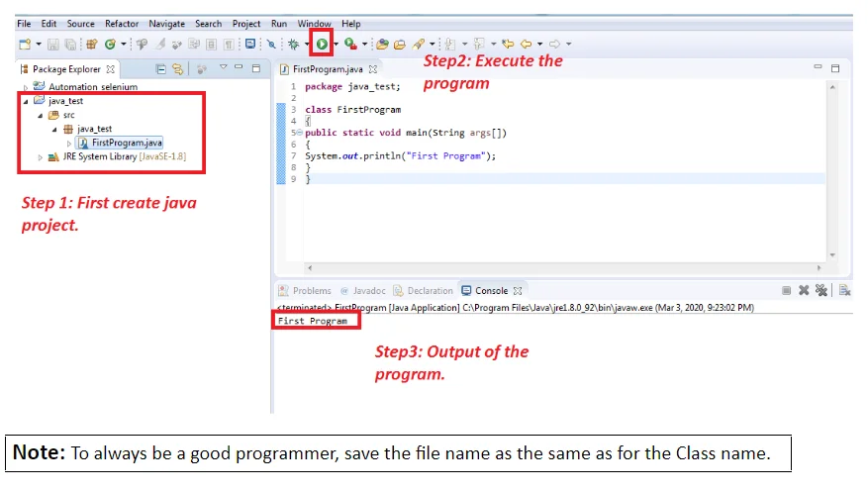Open the New Java Class dropdown arrow
This screenshot has width=868, height=492.
coord(124,45)
